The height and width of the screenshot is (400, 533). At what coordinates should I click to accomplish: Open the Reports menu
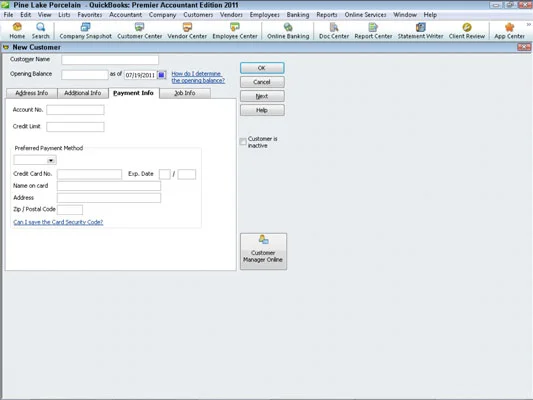[x=327, y=15]
